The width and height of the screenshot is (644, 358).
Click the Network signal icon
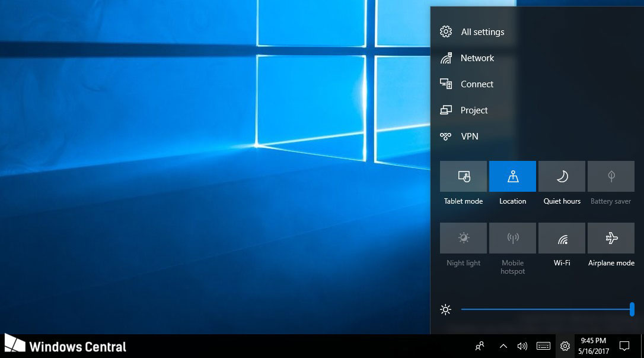446,58
